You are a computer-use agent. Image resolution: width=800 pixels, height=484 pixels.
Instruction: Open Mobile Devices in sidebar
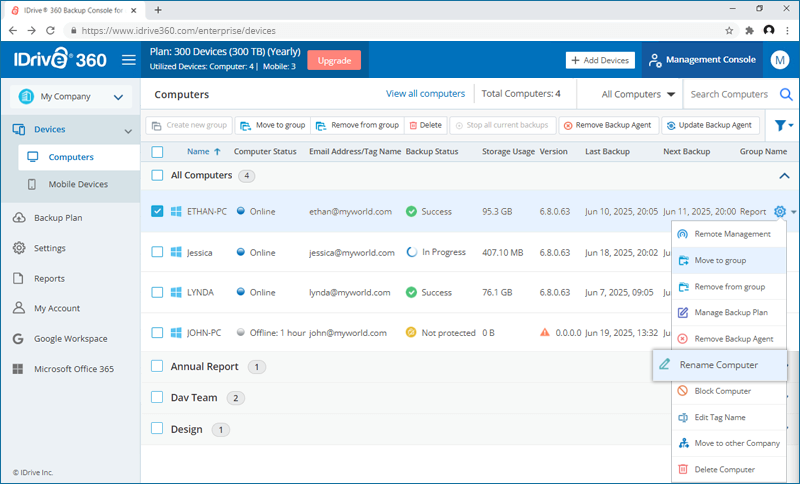coord(78,184)
